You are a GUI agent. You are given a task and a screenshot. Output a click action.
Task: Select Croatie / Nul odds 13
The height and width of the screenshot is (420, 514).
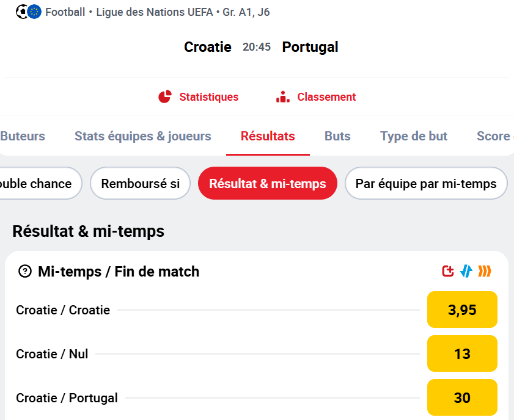[462, 353]
